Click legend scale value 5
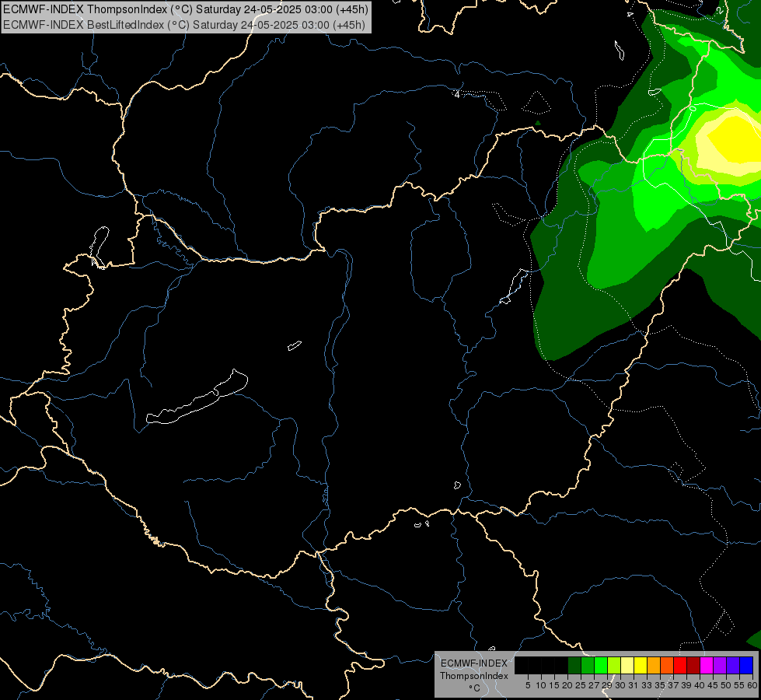This screenshot has height=700, width=761. (x=528, y=685)
